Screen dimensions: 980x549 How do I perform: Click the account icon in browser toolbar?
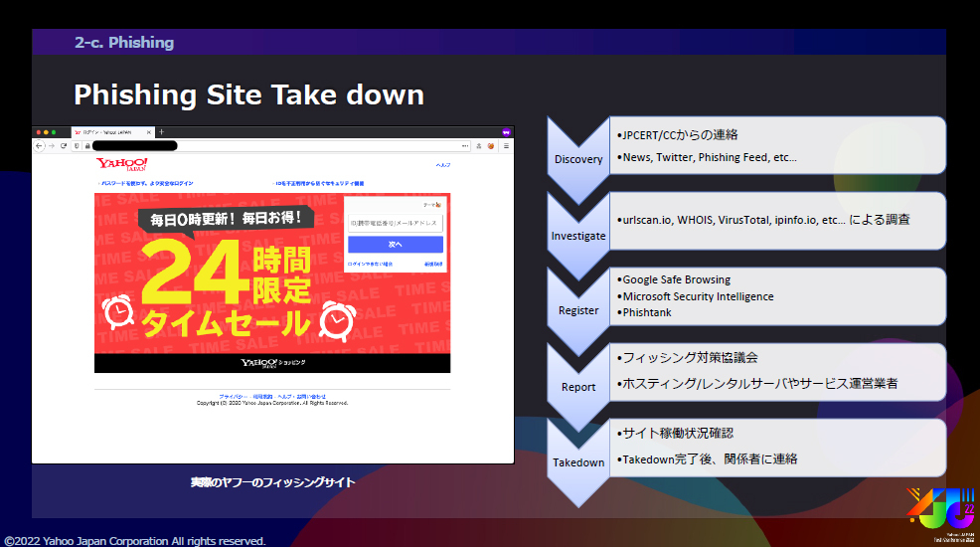[479, 145]
